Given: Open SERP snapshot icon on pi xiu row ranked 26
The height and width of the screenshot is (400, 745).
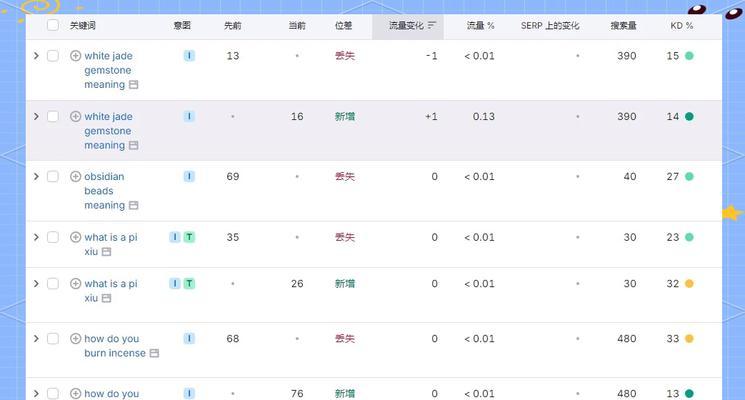Looking at the screenshot, I should 106,298.
